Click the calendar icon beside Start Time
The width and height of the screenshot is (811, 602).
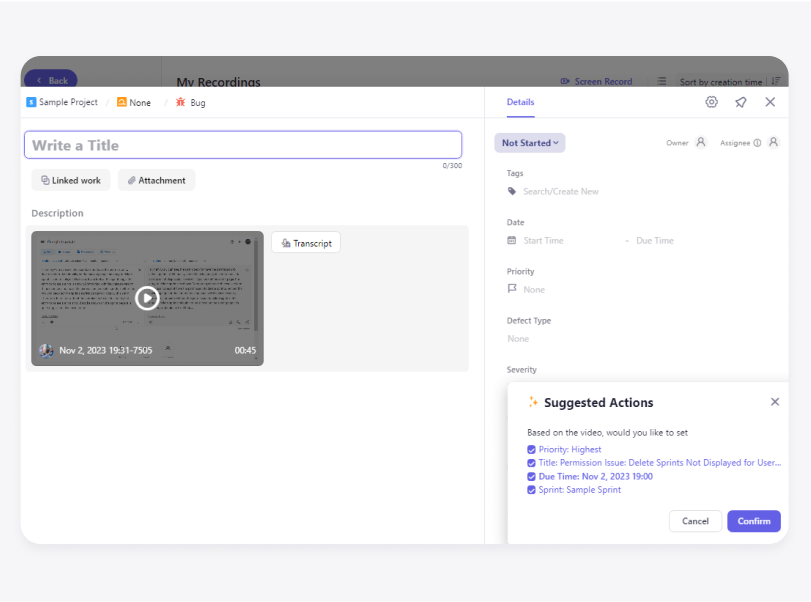[512, 240]
